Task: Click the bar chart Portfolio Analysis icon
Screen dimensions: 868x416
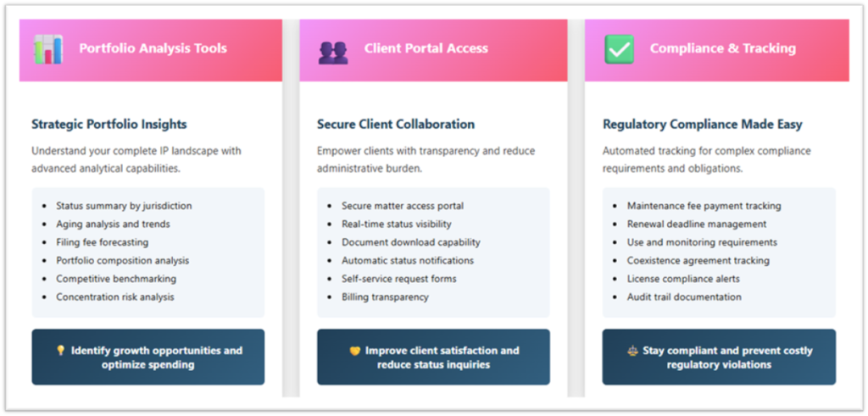Action: [x=48, y=49]
